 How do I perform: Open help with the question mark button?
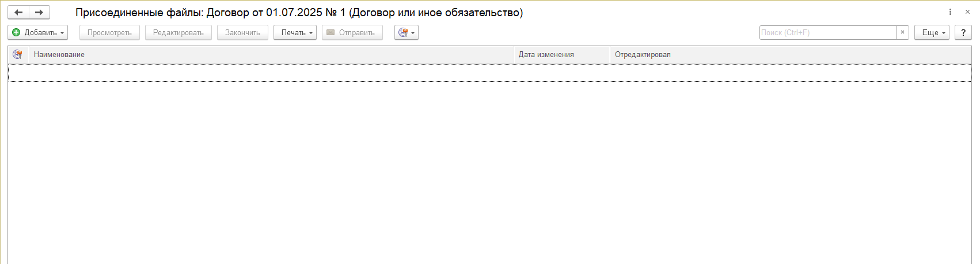tap(963, 33)
